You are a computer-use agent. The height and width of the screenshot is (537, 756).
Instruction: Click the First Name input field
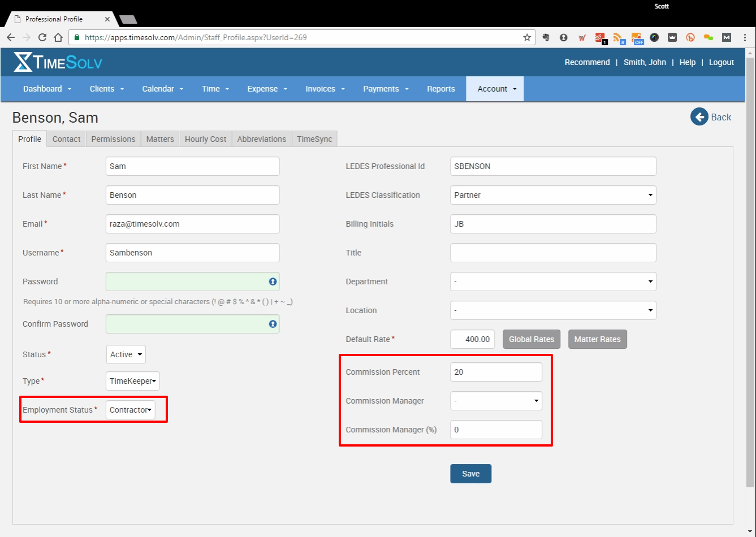click(x=192, y=166)
